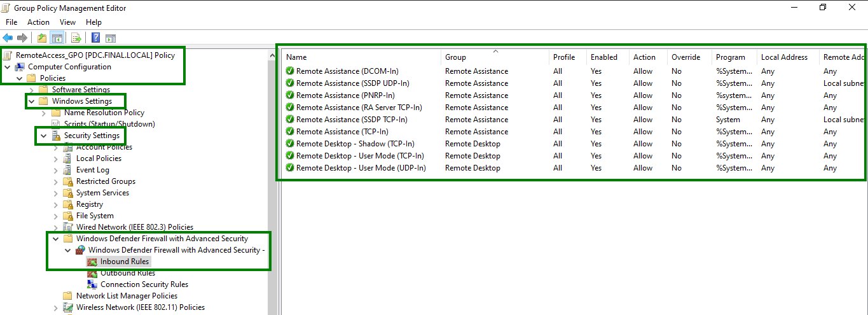Viewport: 868px width, 315px height.
Task: Click the Security Settings tree icon
Action: 56,136
